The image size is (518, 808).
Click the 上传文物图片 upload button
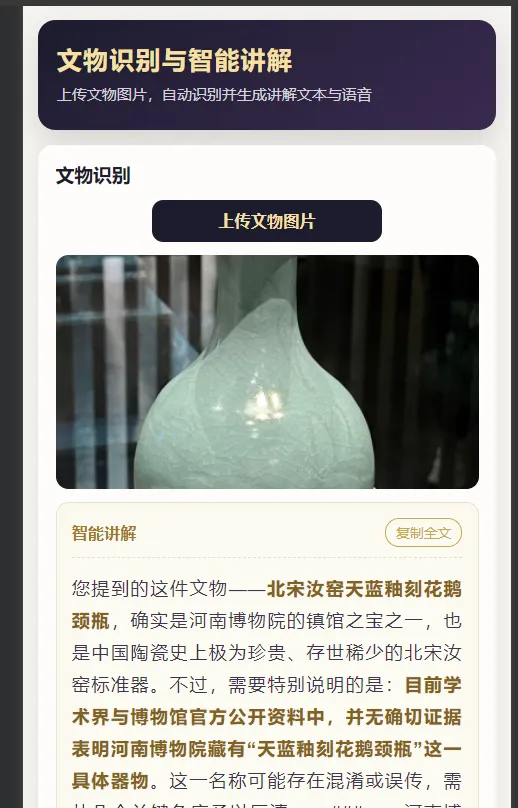266,221
